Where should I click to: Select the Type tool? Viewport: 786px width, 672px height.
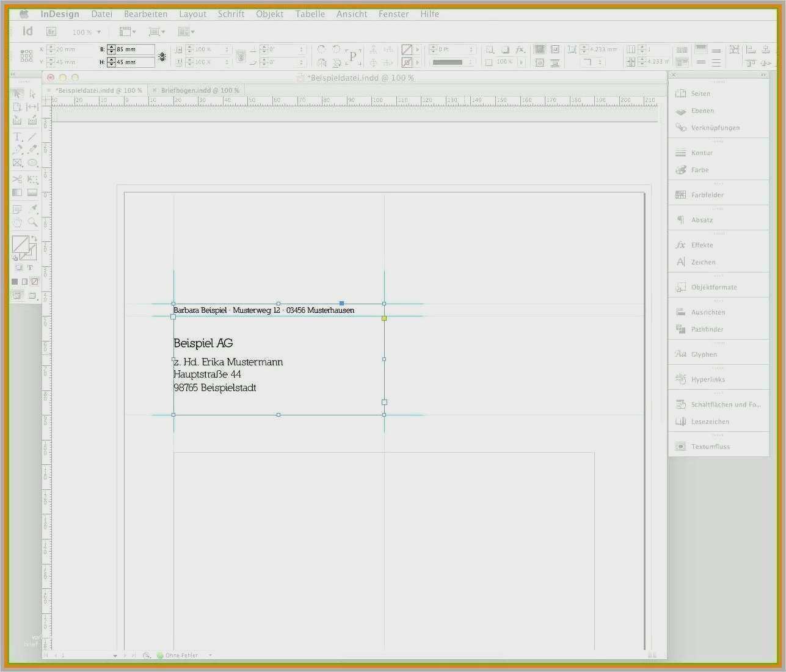click(x=17, y=137)
